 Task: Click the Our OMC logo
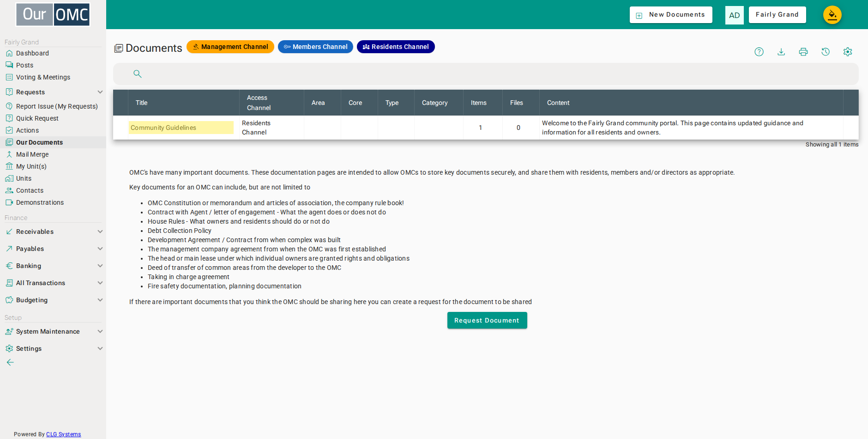tap(53, 15)
